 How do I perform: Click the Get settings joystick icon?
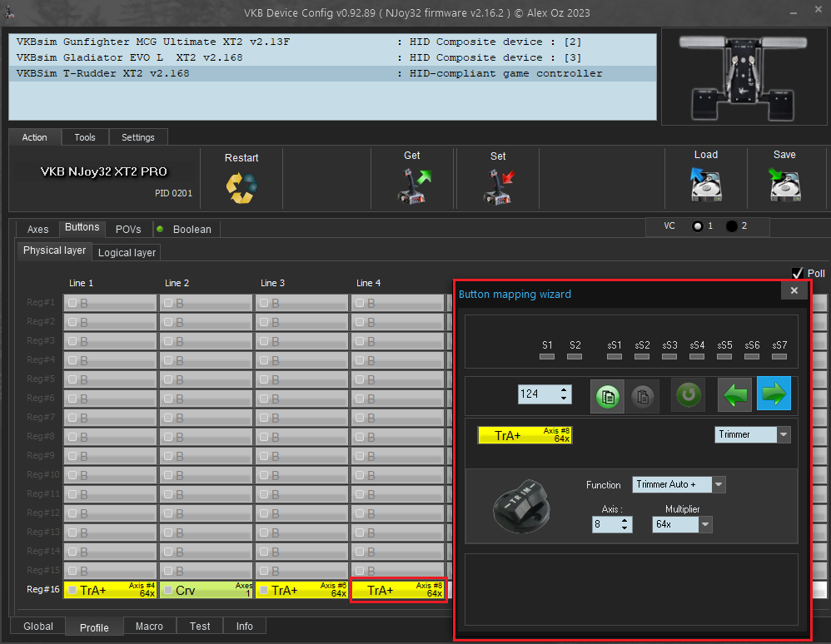412,186
